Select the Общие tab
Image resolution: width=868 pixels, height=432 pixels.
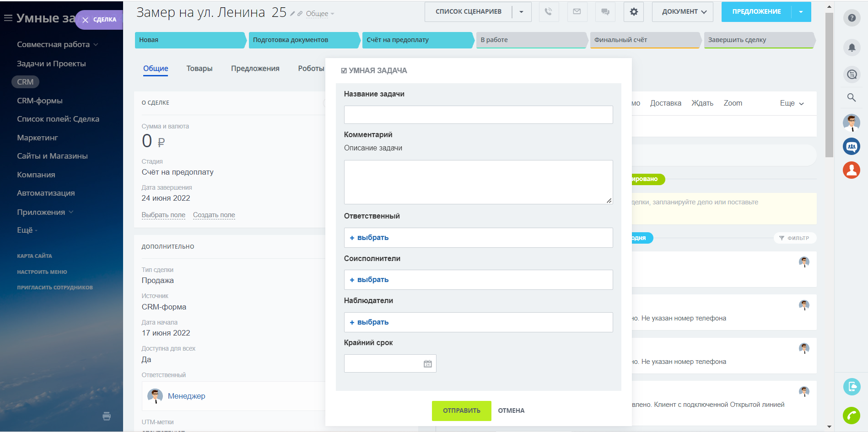pyautogui.click(x=156, y=69)
